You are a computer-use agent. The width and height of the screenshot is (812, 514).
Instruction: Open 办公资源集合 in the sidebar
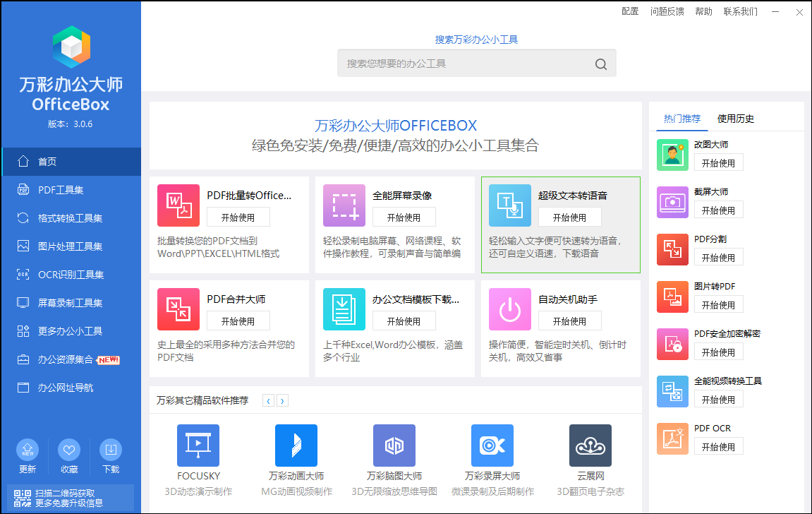click(71, 359)
